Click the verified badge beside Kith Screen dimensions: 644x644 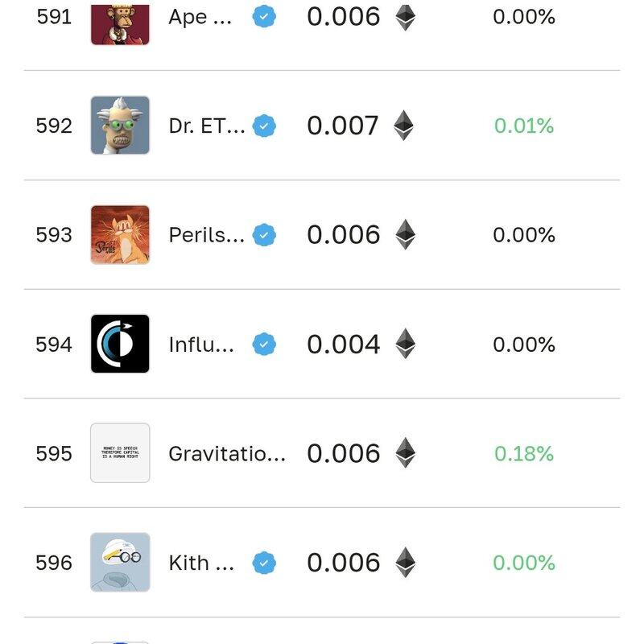pyautogui.click(x=264, y=563)
